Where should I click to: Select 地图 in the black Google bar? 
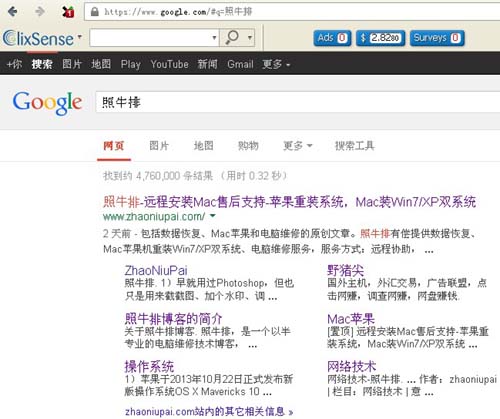[x=101, y=64]
